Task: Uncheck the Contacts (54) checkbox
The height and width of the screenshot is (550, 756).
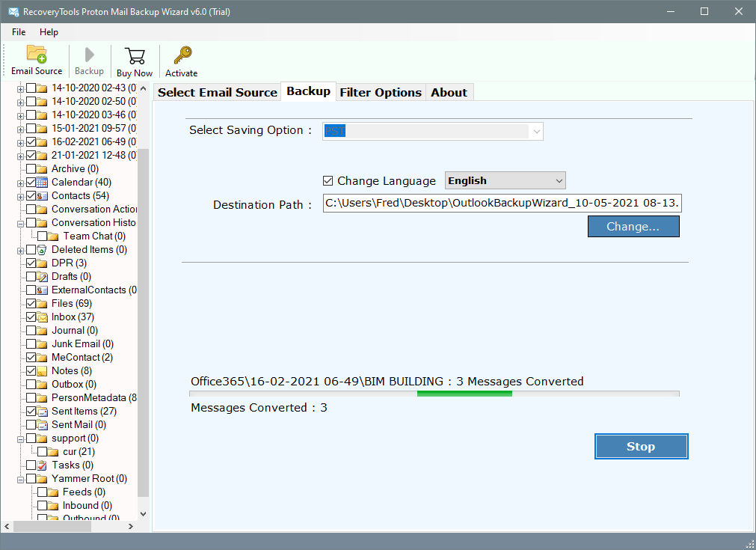Action: pos(31,196)
